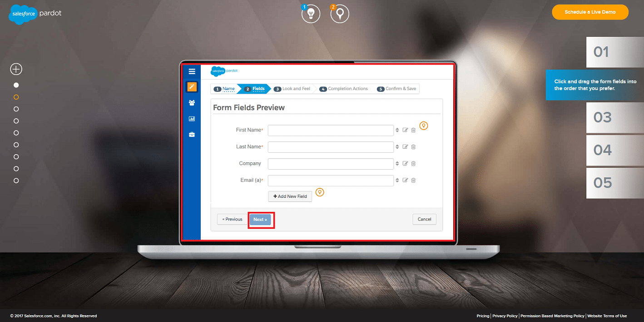Click inside the Email input
Viewport: 644px width, 322px height.
pos(331,181)
